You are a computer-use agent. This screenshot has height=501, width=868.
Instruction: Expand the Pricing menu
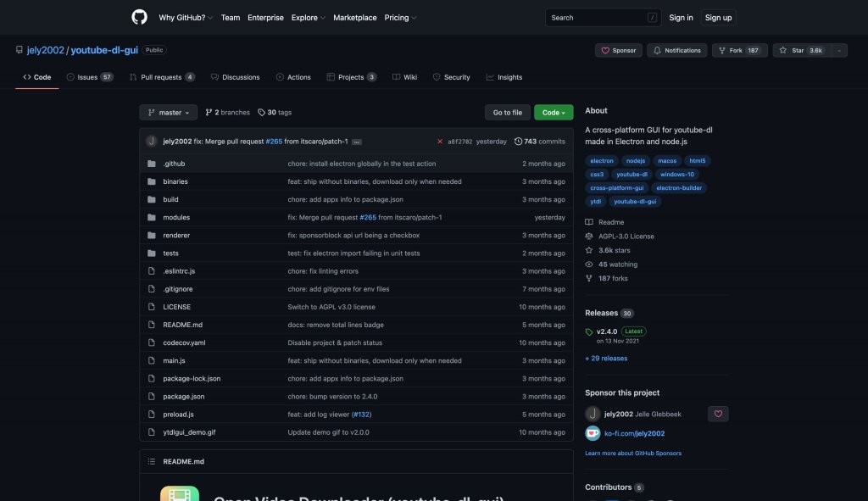(400, 18)
